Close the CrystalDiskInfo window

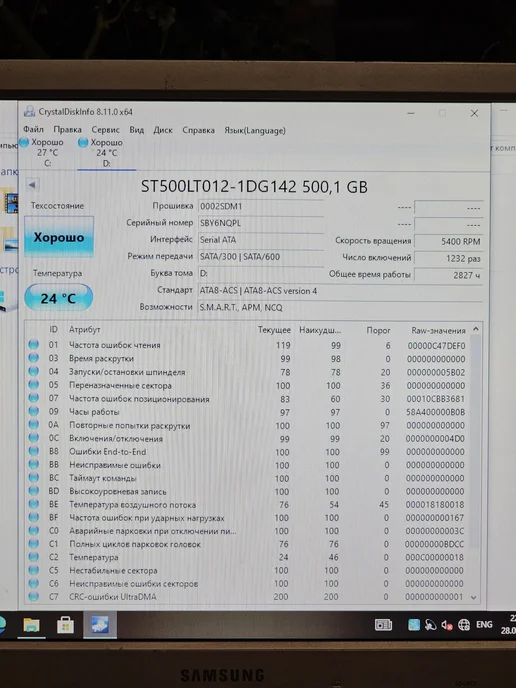coord(474,113)
